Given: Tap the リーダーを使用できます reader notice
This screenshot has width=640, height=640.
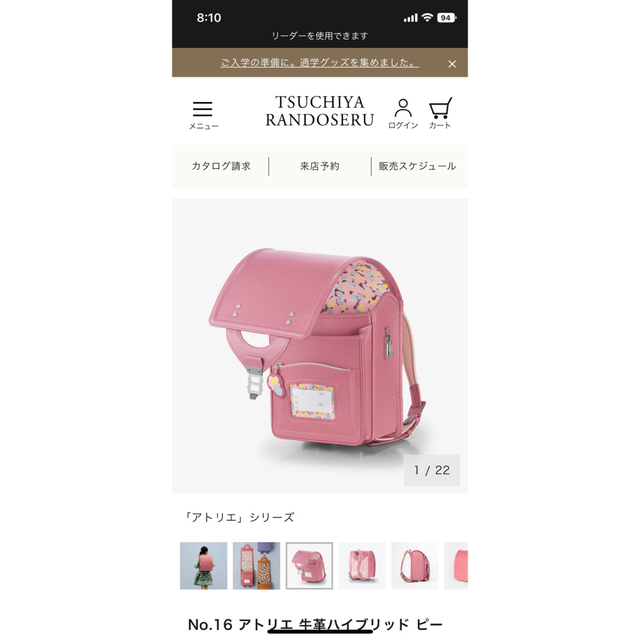Looking at the screenshot, I should pyautogui.click(x=320, y=36).
